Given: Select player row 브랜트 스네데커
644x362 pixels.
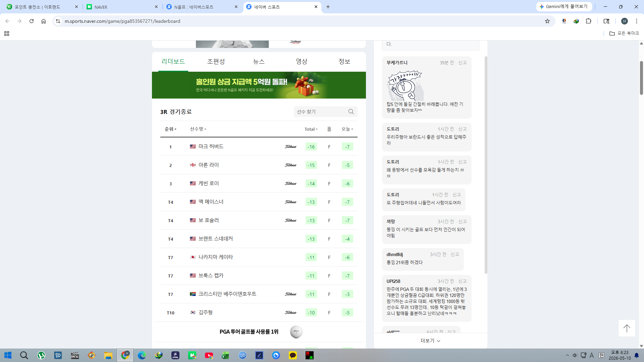Looking at the screenshot, I should tap(259, 239).
